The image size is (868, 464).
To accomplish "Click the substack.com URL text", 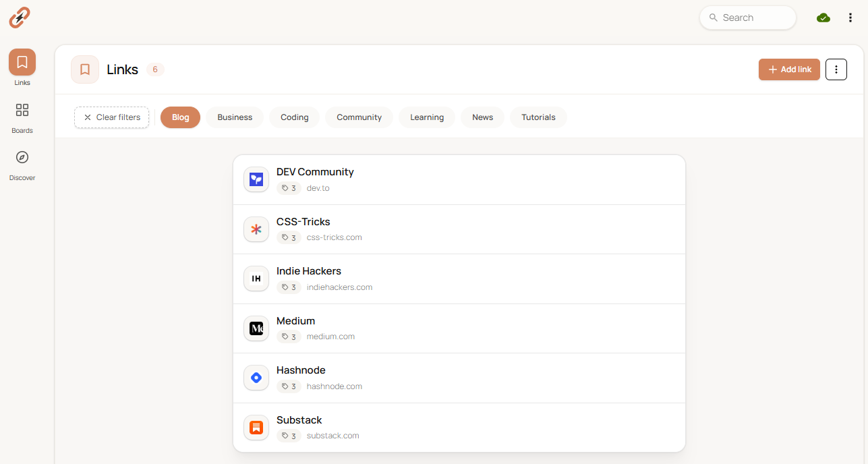I will 333,436.
